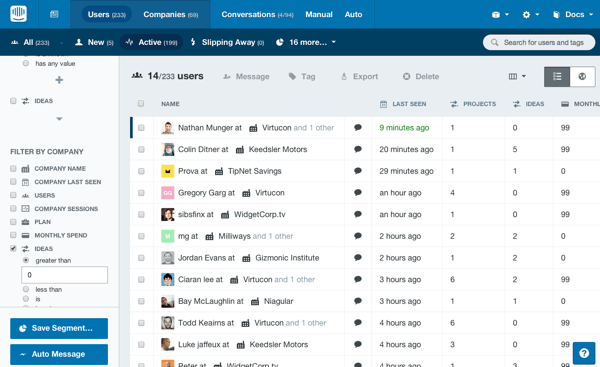600x367 pixels.
Task: Open the Docs dropdown menu
Action: pyautogui.click(x=572, y=15)
